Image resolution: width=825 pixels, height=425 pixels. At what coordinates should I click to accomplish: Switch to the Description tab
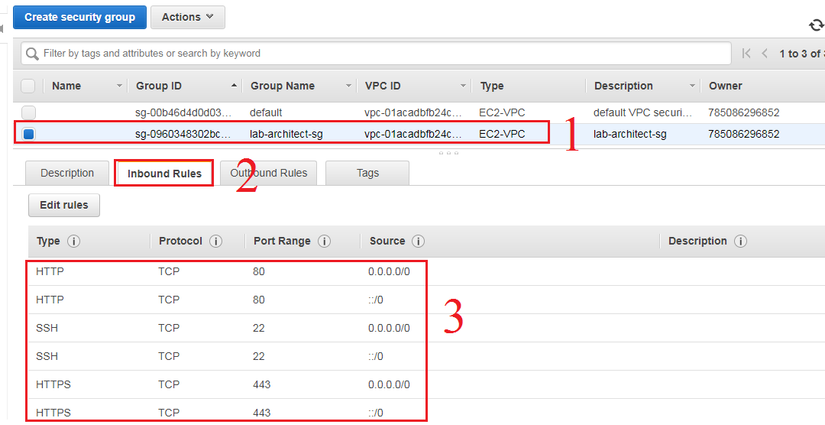pyautogui.click(x=67, y=173)
